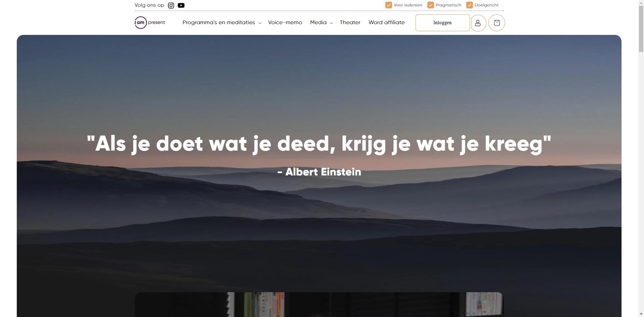Click the scroll-up arrow on the scrollbar

641,2
